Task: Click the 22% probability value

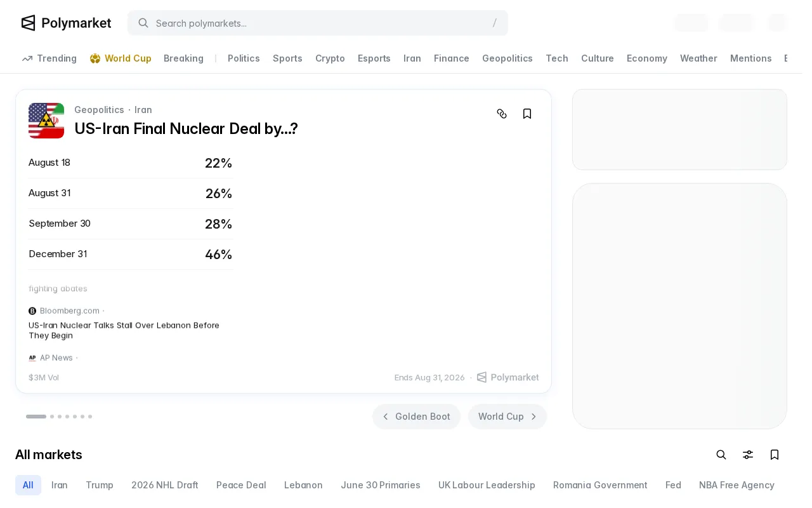Action: tap(218, 163)
